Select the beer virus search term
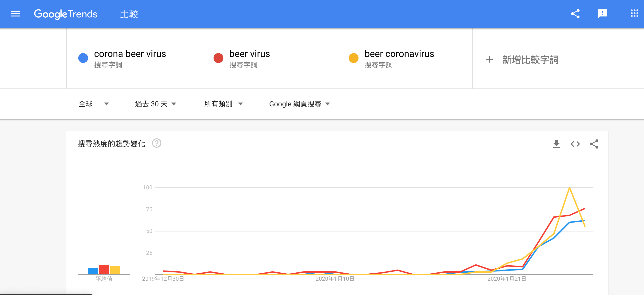644x295 pixels. (250, 54)
